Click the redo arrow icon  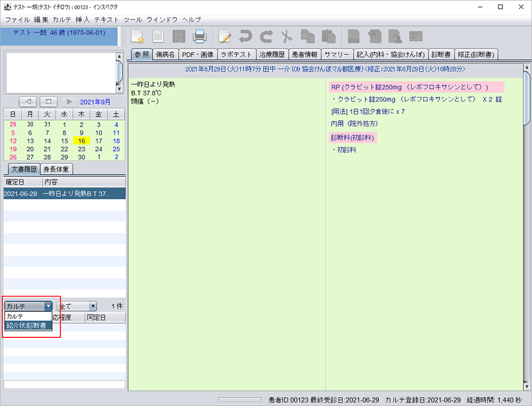click(x=266, y=36)
